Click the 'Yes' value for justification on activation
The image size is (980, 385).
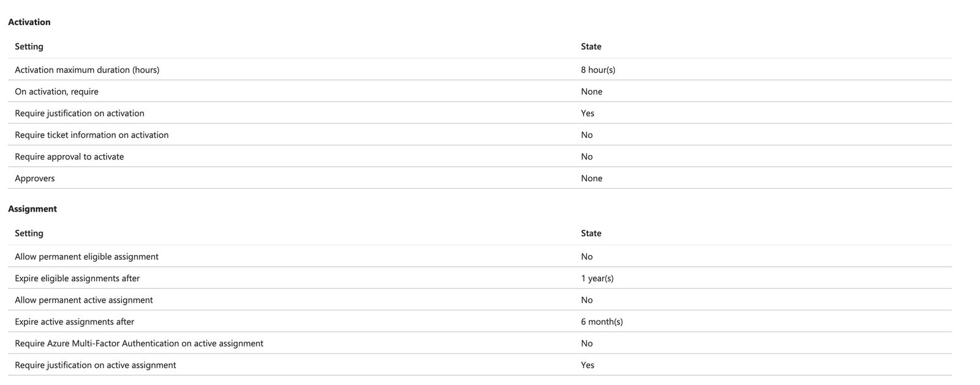point(587,113)
